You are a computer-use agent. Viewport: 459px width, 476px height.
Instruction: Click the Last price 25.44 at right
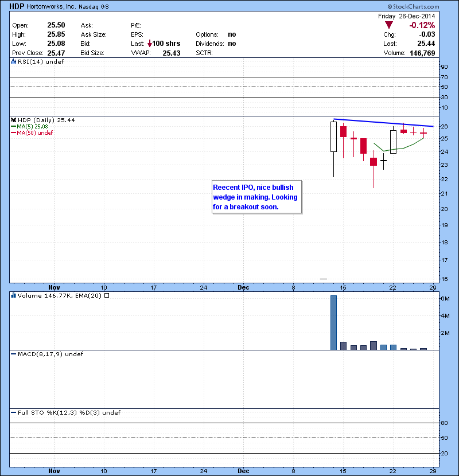pos(426,44)
